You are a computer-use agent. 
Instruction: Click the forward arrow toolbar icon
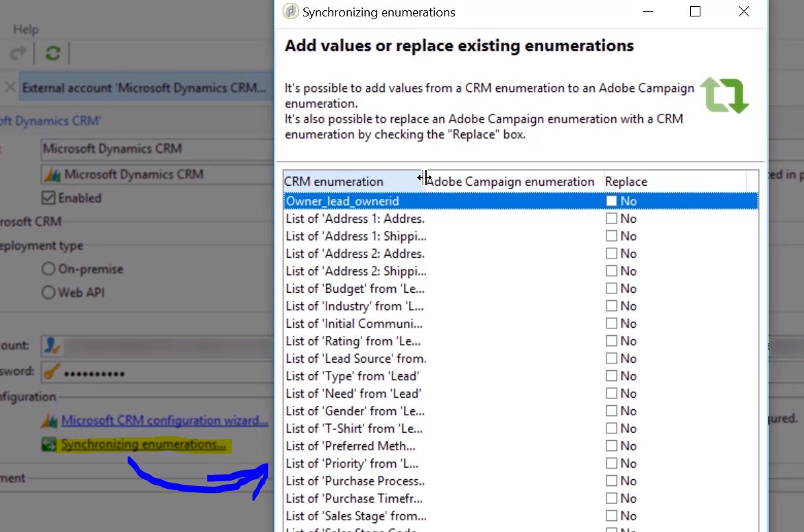pyautogui.click(x=19, y=53)
